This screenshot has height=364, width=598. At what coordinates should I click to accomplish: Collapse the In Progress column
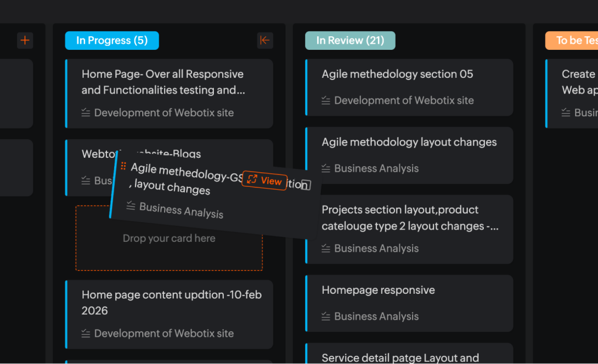[x=265, y=40]
